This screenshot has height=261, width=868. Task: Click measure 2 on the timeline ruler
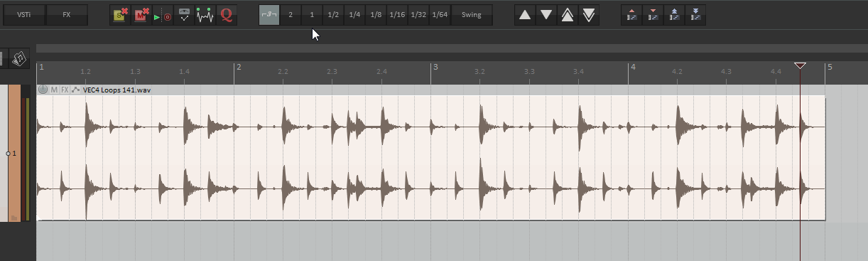(x=239, y=67)
